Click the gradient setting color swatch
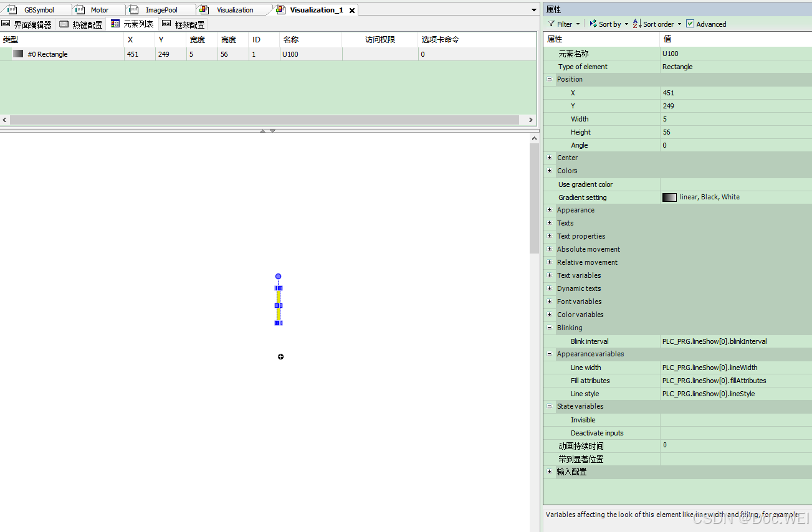Screen dimensions: 812x532 669,197
